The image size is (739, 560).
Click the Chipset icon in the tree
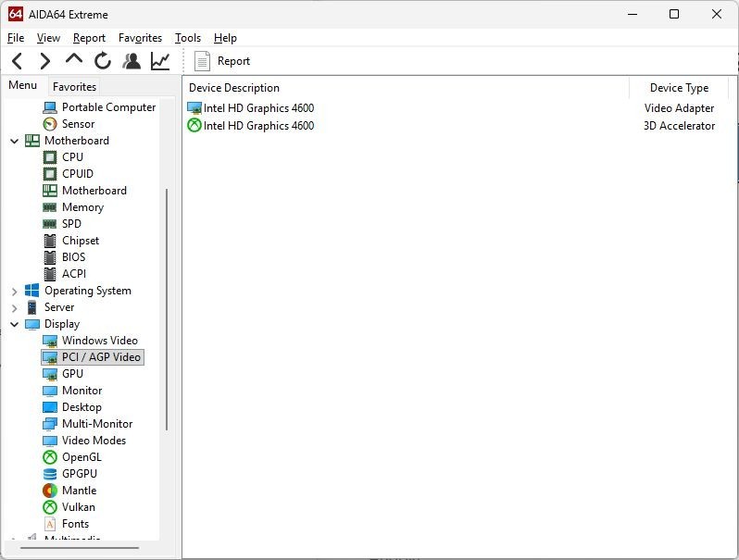pyautogui.click(x=50, y=241)
